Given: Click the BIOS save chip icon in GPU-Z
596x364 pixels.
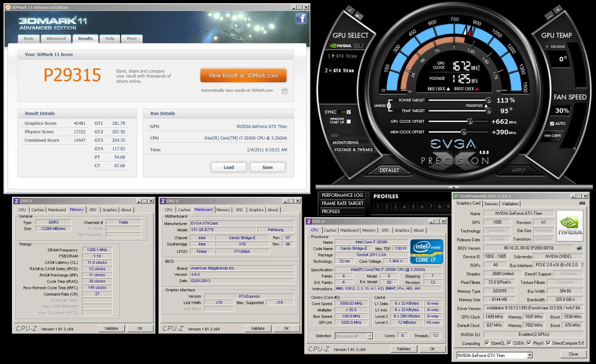Looking at the screenshot, I should pyautogui.click(x=579, y=248).
